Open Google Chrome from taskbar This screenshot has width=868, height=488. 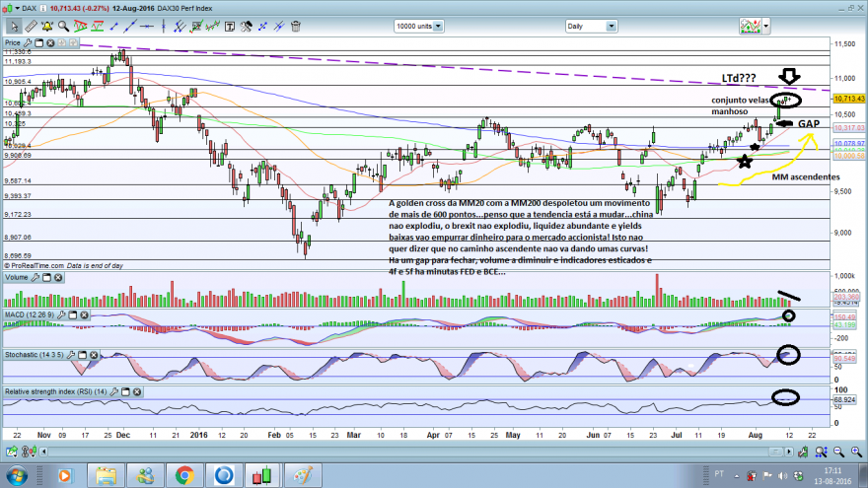(x=184, y=476)
